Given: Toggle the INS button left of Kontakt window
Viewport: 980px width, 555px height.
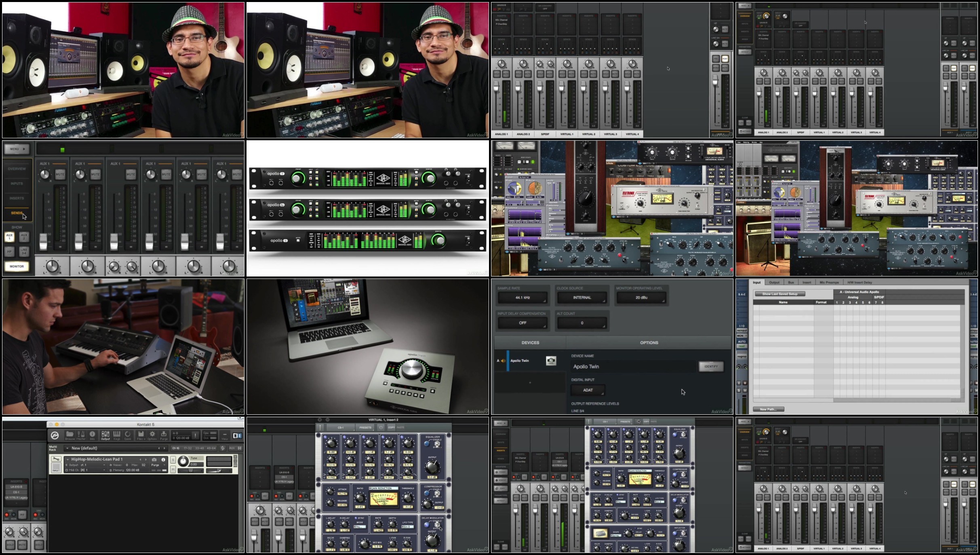Looking at the screenshot, I should point(23,515).
